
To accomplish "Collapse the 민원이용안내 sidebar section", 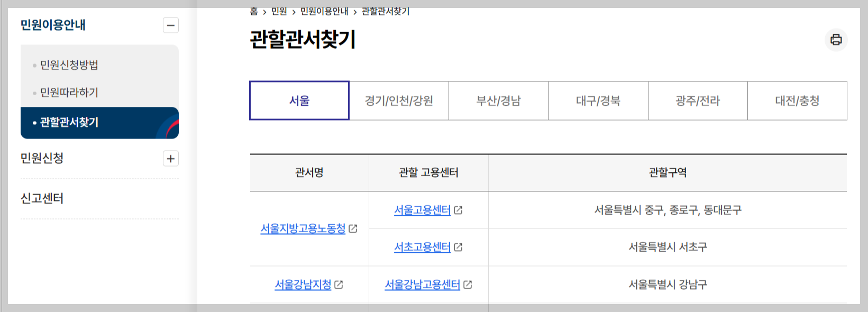I will [x=171, y=25].
